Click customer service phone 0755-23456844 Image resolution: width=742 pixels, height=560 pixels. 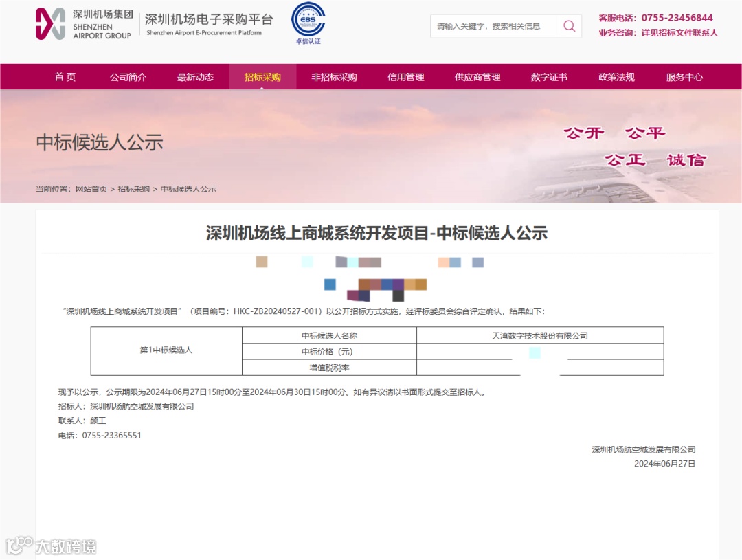pos(677,18)
